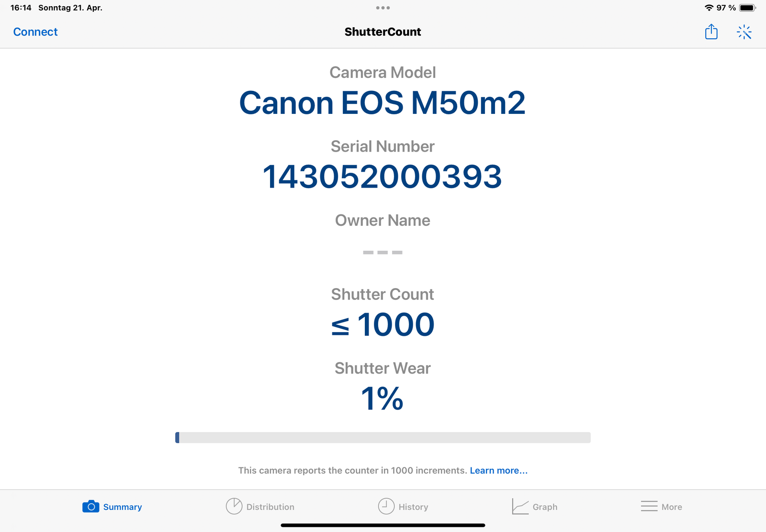The width and height of the screenshot is (766, 532).
Task: Tap the Distribution pie chart icon
Action: [234, 506]
